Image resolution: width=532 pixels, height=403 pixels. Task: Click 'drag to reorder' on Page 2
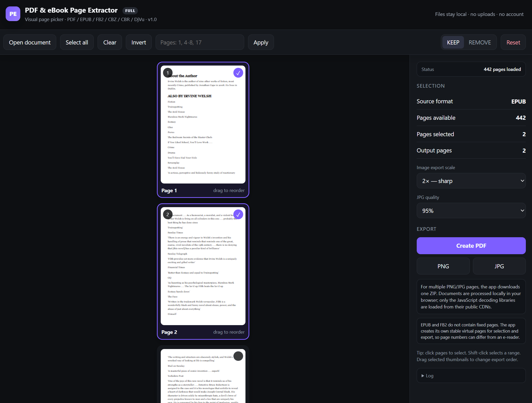click(x=229, y=332)
